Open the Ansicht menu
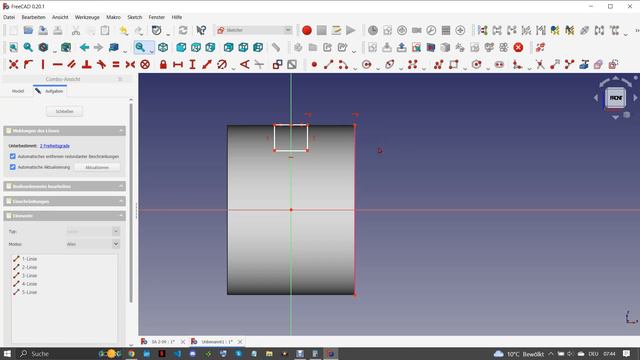Viewport: 640px width, 360px height. (60, 17)
